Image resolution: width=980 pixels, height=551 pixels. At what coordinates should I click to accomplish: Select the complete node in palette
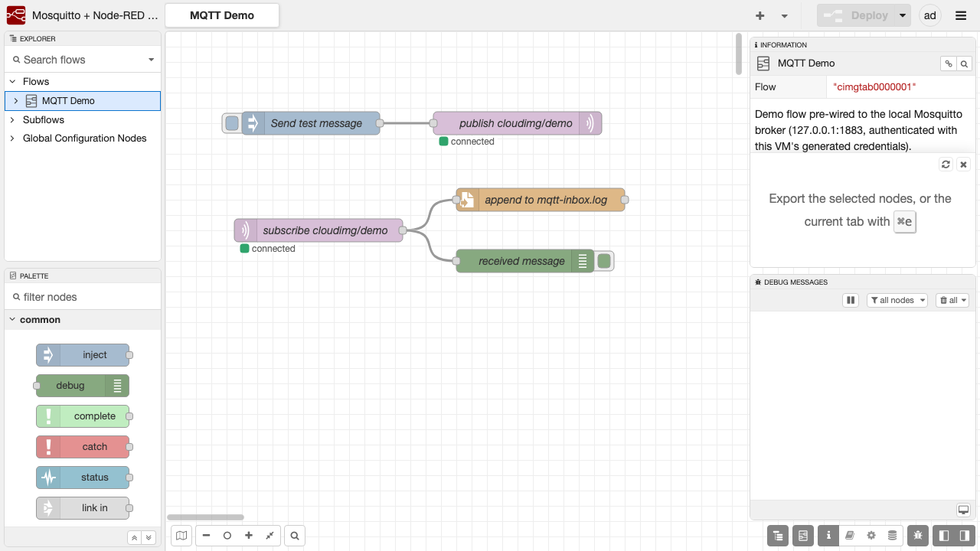83,416
